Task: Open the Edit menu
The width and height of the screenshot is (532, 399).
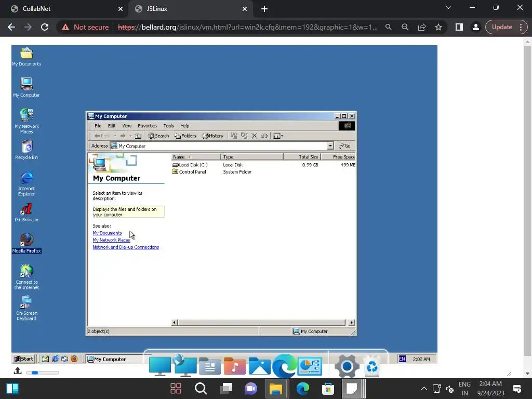Action: 112,126
